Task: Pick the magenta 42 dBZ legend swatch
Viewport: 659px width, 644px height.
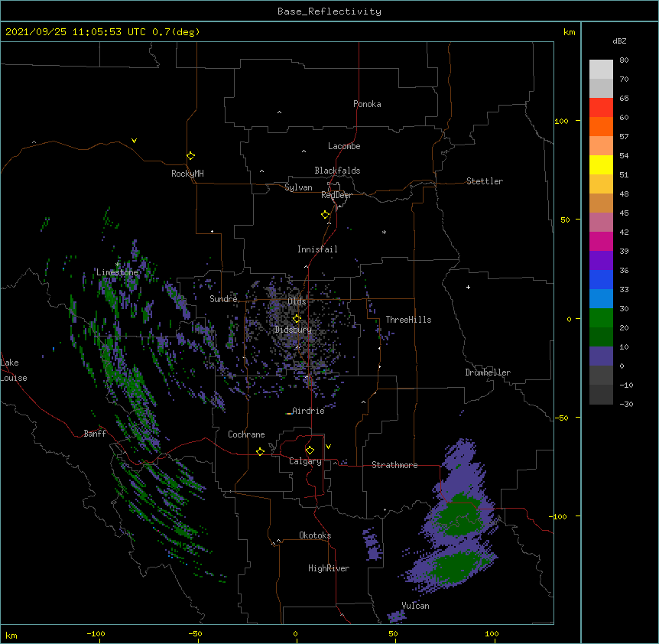Action: (601, 241)
